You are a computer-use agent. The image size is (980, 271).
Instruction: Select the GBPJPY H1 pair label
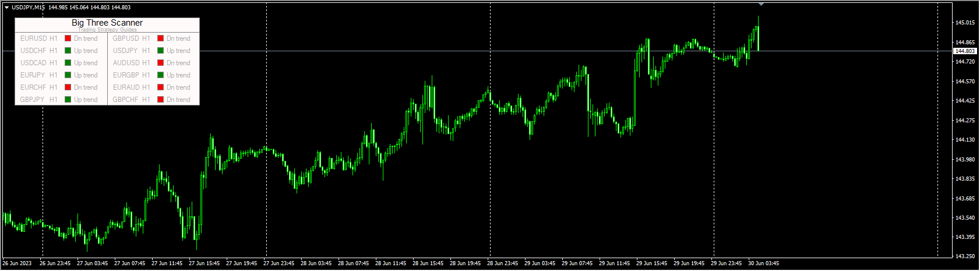point(39,100)
